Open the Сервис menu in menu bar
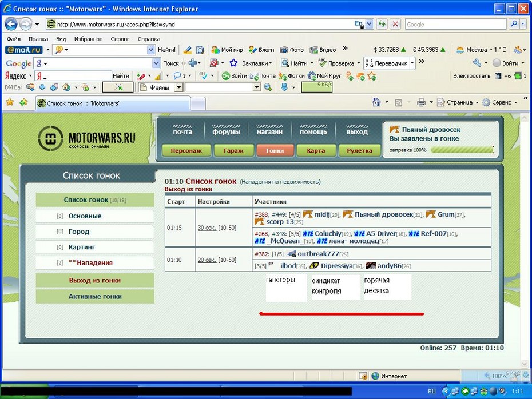This screenshot has height=399, width=532. click(120, 39)
